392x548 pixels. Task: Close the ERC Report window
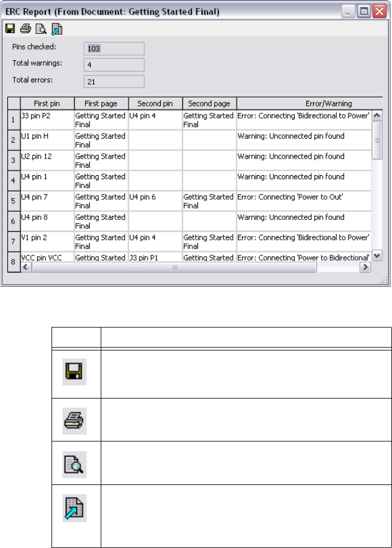tap(379, 11)
